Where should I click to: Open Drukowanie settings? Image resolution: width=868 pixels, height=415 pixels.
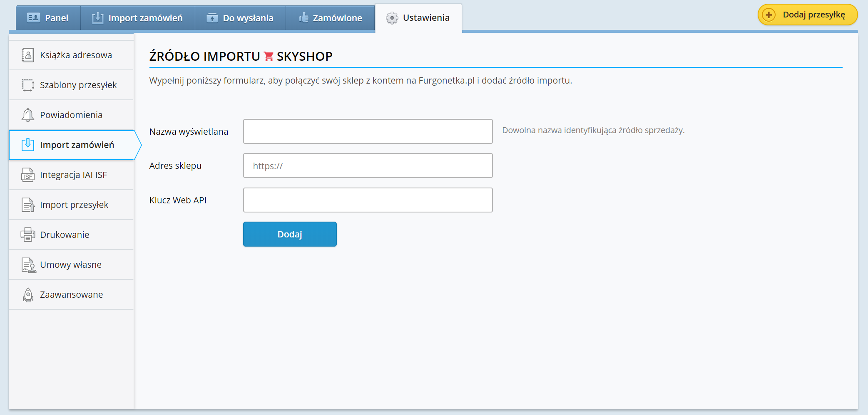coord(71,235)
